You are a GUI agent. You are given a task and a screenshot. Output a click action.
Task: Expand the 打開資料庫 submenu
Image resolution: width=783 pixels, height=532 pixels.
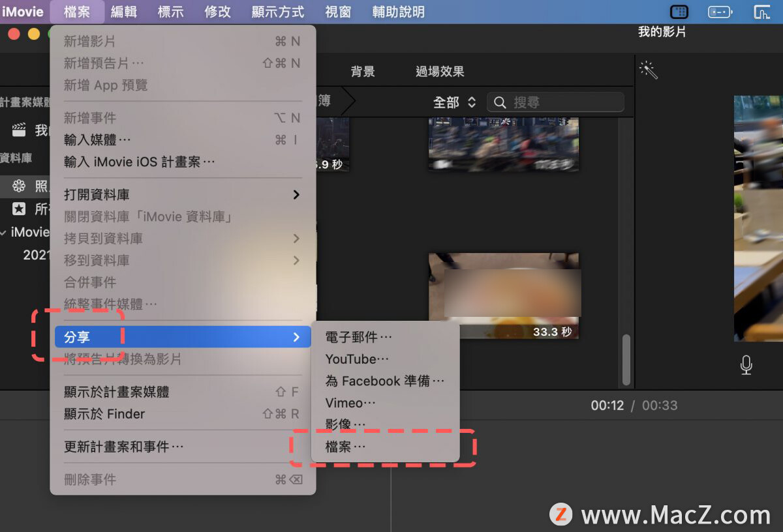[183, 194]
